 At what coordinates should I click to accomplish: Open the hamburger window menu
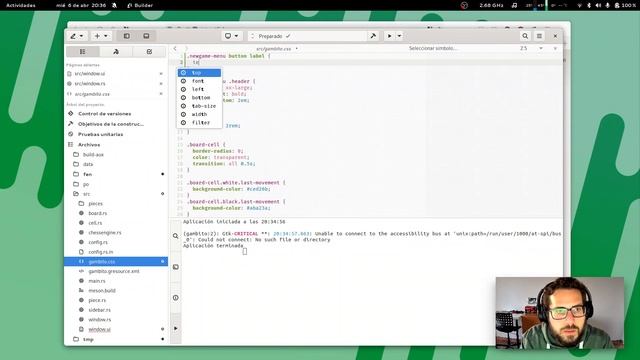coord(539,36)
